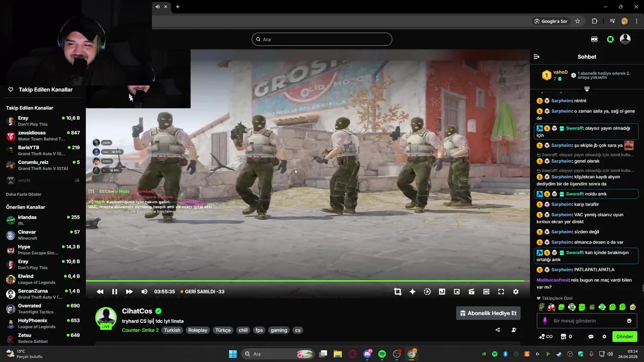Select the Turkish tag
Viewport: 644px width, 362px height.
pyautogui.click(x=172, y=330)
